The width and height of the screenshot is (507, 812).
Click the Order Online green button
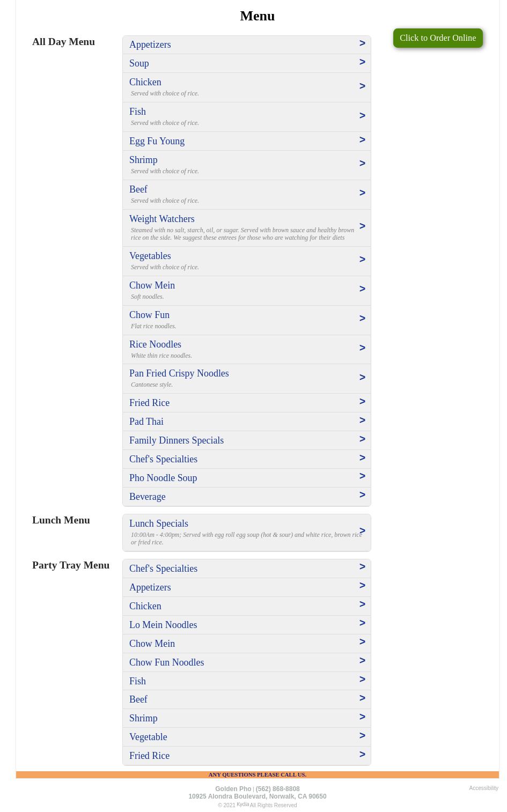tap(437, 38)
